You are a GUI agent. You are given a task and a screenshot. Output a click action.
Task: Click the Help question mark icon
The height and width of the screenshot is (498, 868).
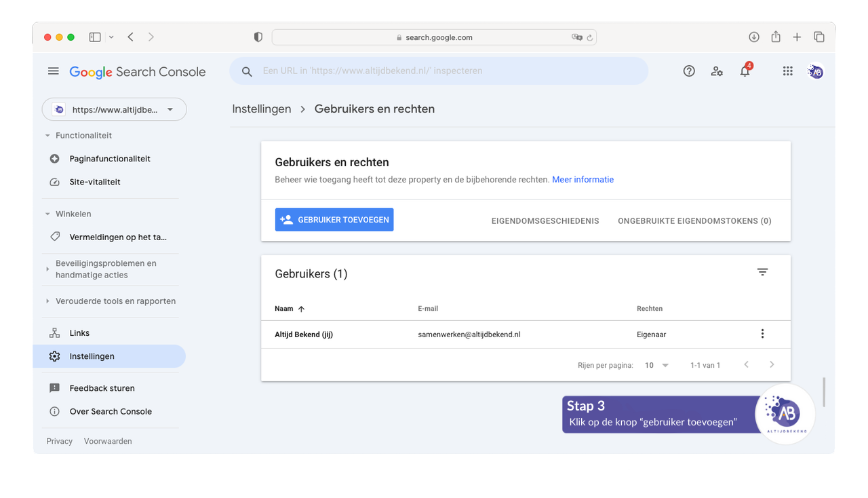pyautogui.click(x=689, y=71)
